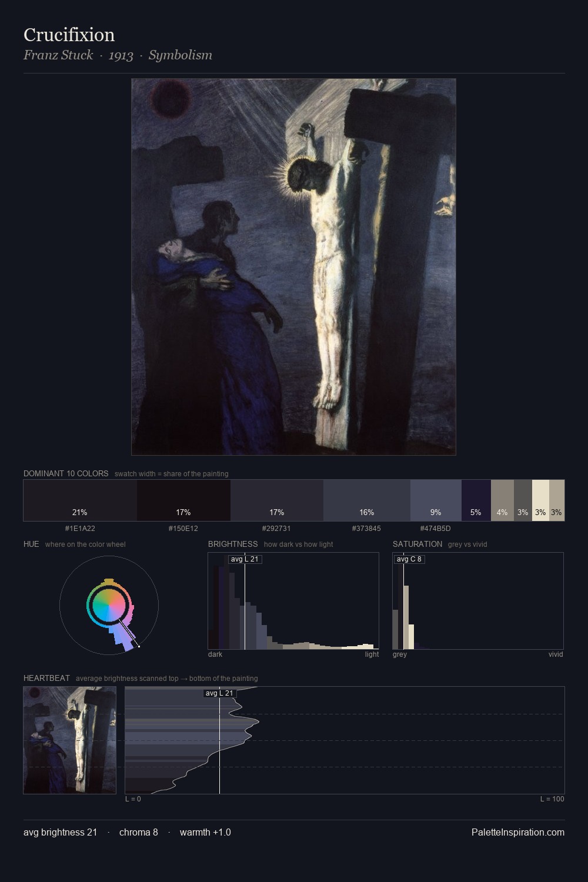Click the 'HEARTBEAT' section heading
The image size is (588, 882).
tap(46, 678)
